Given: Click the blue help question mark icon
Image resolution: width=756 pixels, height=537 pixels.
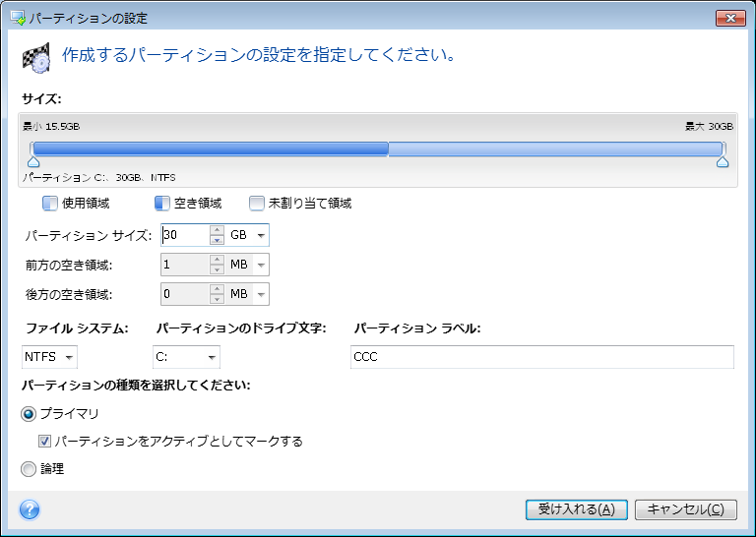Looking at the screenshot, I should [30, 509].
